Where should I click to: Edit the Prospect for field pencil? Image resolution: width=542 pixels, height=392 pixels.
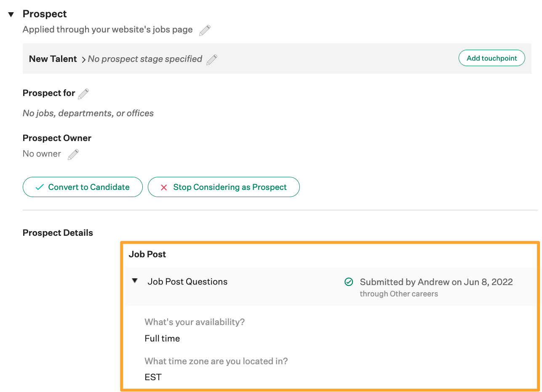(x=83, y=93)
